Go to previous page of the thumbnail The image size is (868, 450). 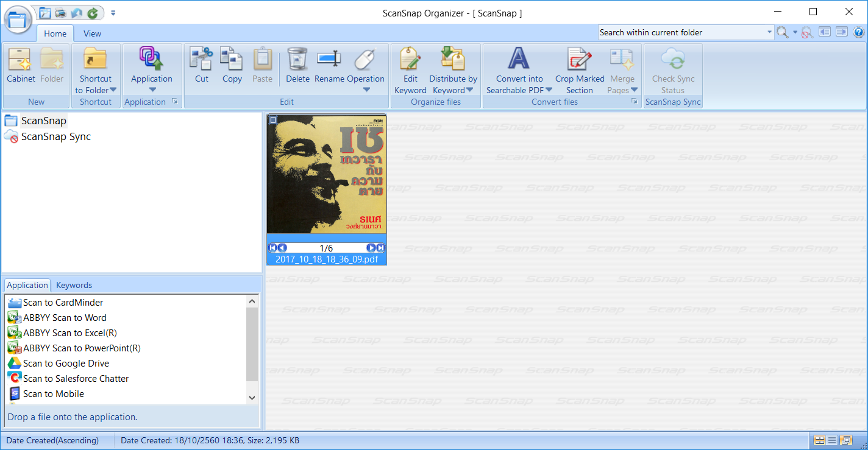coord(282,248)
